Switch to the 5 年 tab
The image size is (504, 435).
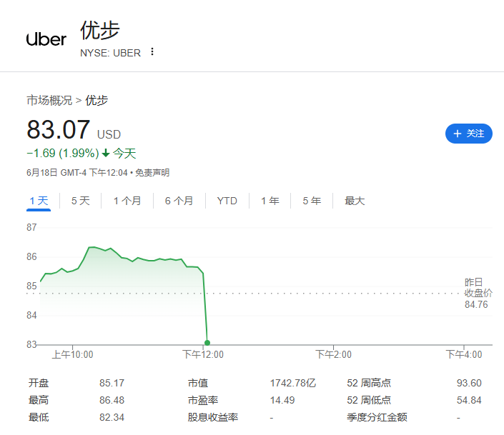[312, 201]
